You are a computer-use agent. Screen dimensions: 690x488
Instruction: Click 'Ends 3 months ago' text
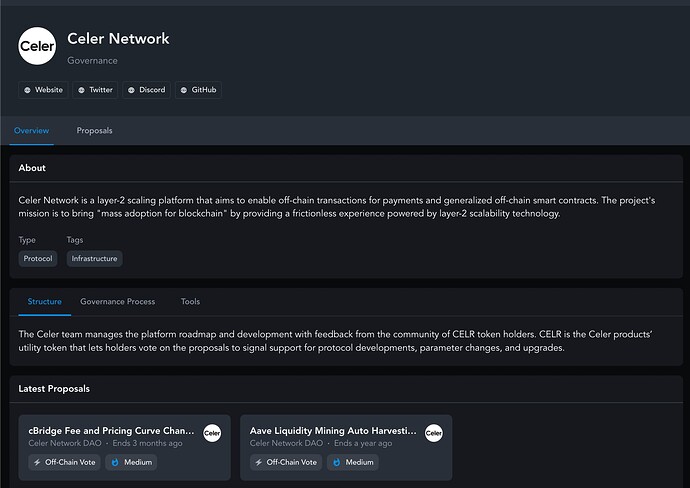click(x=147, y=444)
